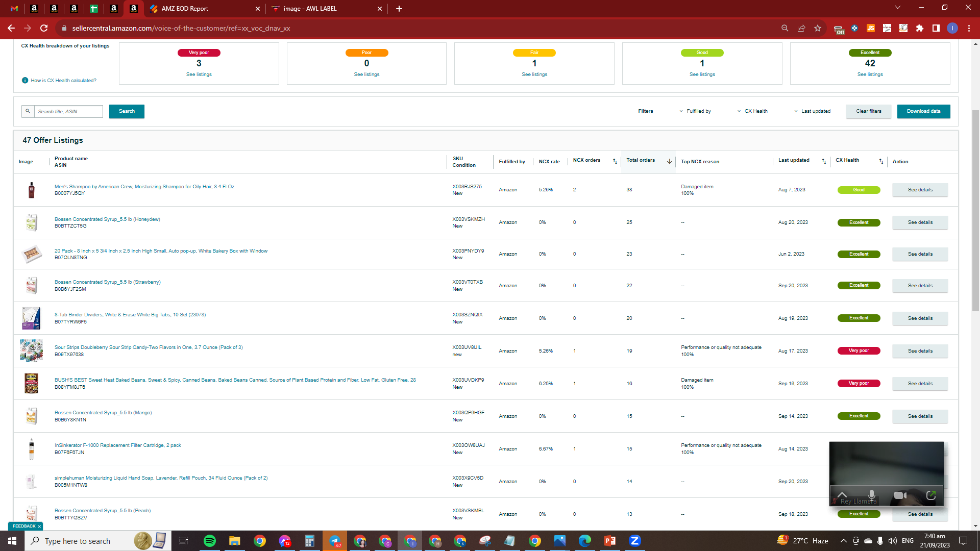The width and height of the screenshot is (980, 551).
Task: Switch to the pinned green plus tab
Action: pyautogui.click(x=94, y=9)
